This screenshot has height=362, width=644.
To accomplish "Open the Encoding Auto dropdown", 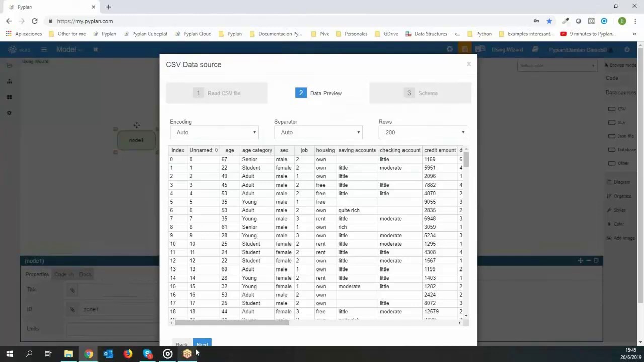I will [x=214, y=132].
